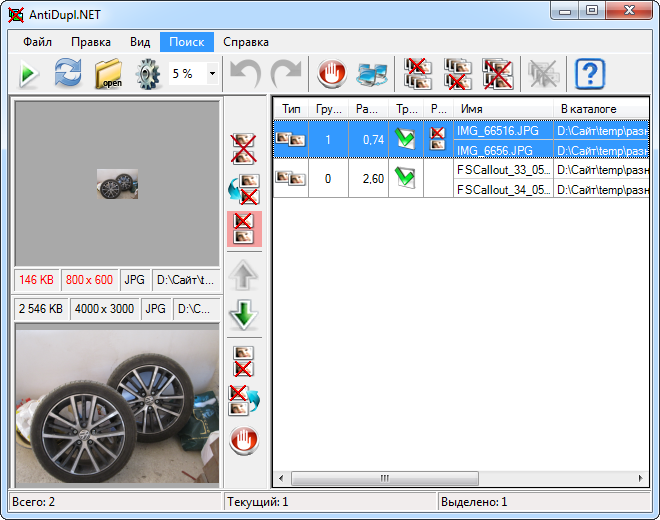This screenshot has height=520, width=660.
Task: Delete second image button in middle panel
Action: pyautogui.click(x=244, y=361)
